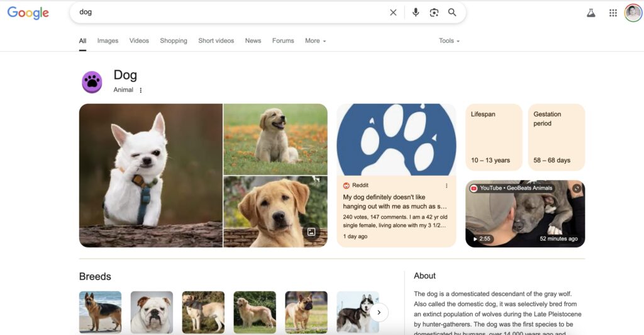Expand the More search filters dropdown
Screen dimensions: 644x335
[316, 41]
